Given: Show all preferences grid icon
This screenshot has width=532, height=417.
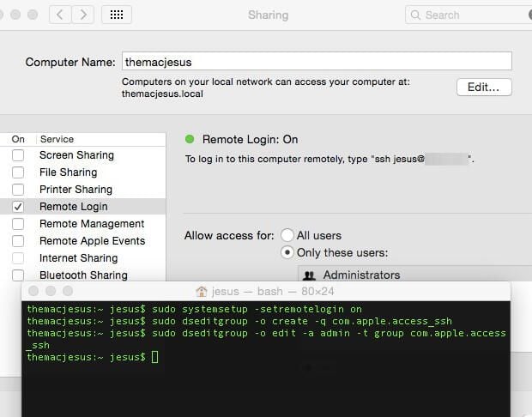Looking at the screenshot, I should coord(117,15).
